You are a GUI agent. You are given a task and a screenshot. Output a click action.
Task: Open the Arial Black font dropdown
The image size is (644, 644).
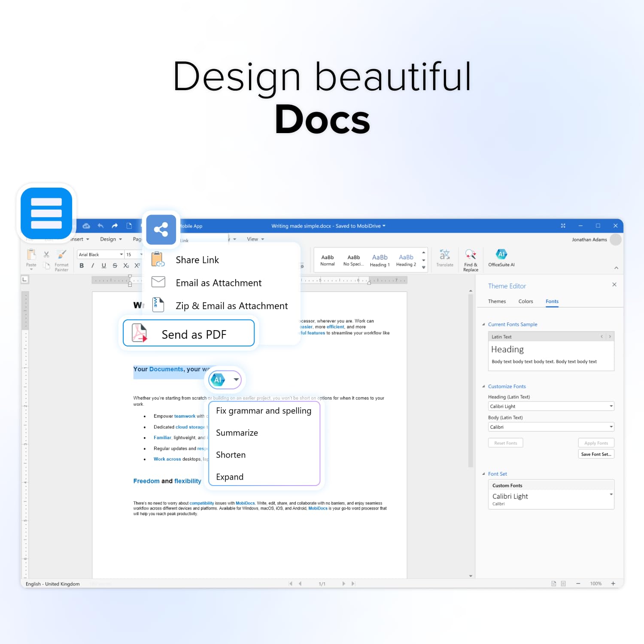point(122,255)
